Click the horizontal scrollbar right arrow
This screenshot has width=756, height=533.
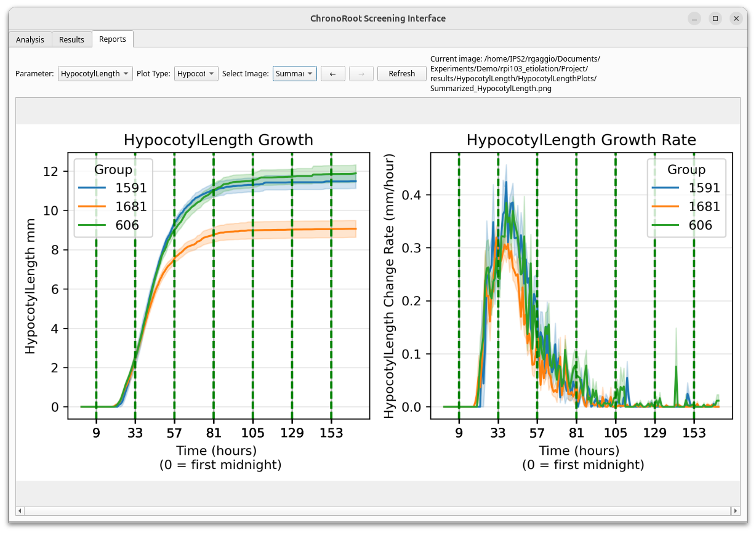click(x=735, y=511)
